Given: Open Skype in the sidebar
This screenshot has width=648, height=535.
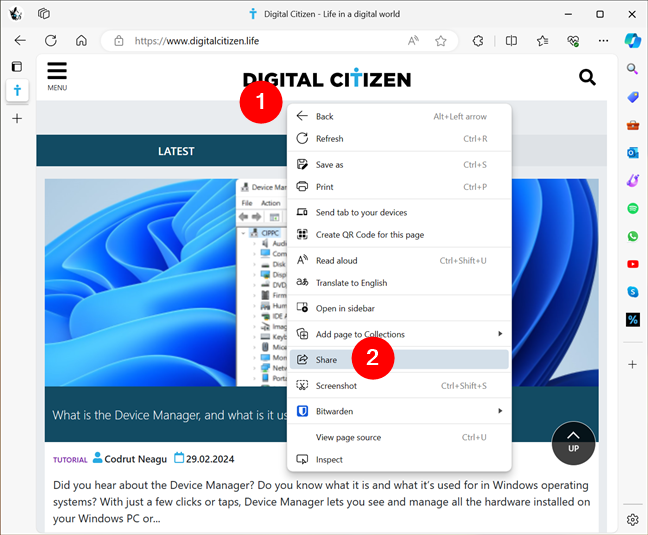Looking at the screenshot, I should tap(632, 292).
